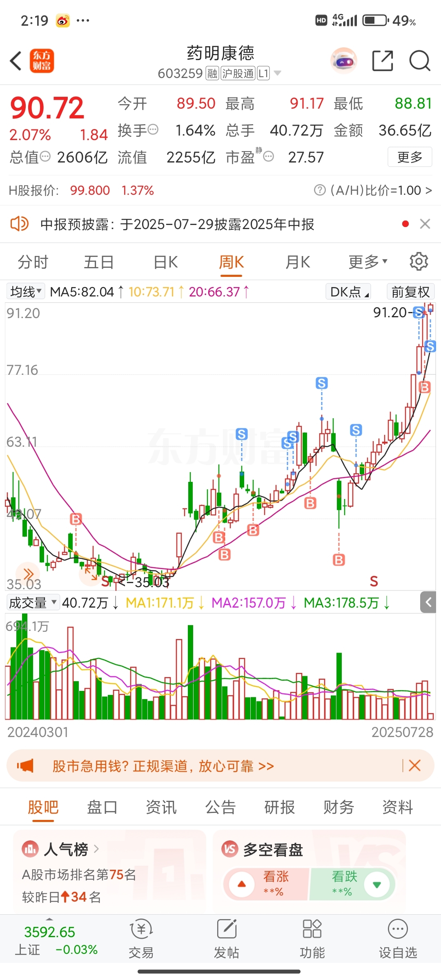
Task: Tap the 市盈 info circle icon
Action: (x=268, y=156)
